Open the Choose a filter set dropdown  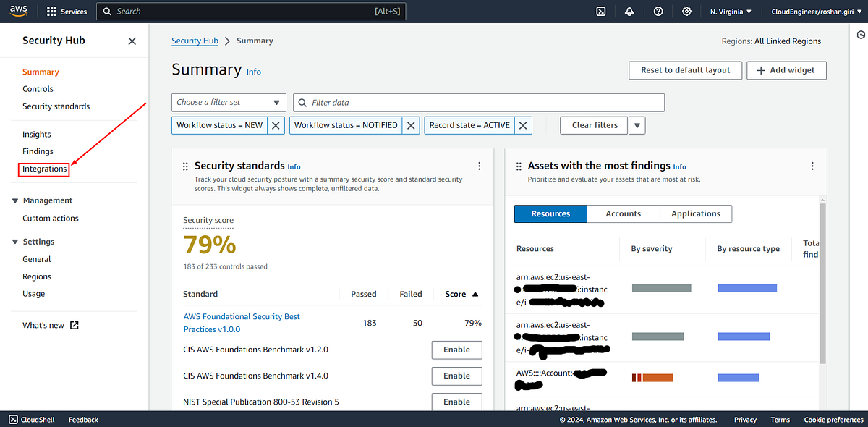pos(228,102)
